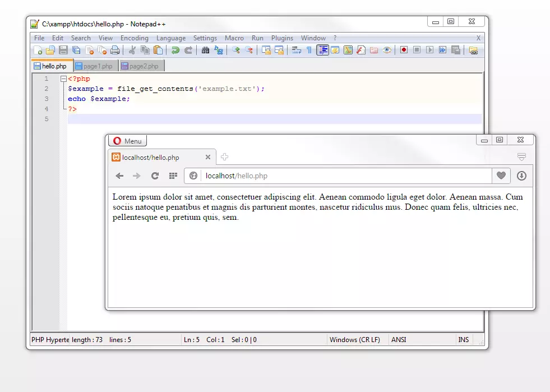Screen dimensions: 550x392
Task: Switch to the page2.php tab
Action: click(x=144, y=66)
